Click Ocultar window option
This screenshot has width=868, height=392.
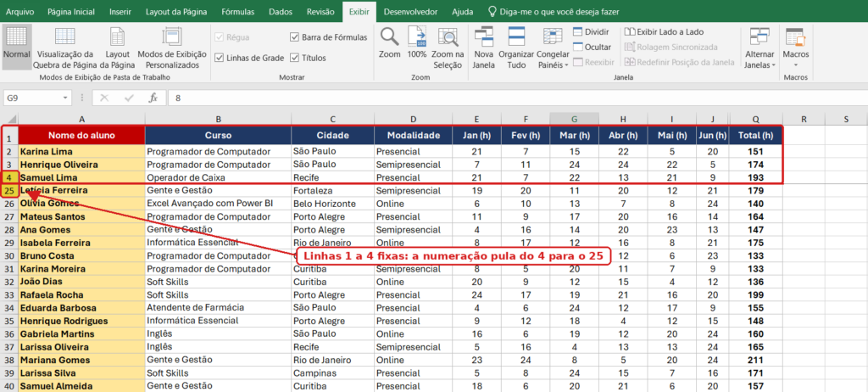coord(592,48)
